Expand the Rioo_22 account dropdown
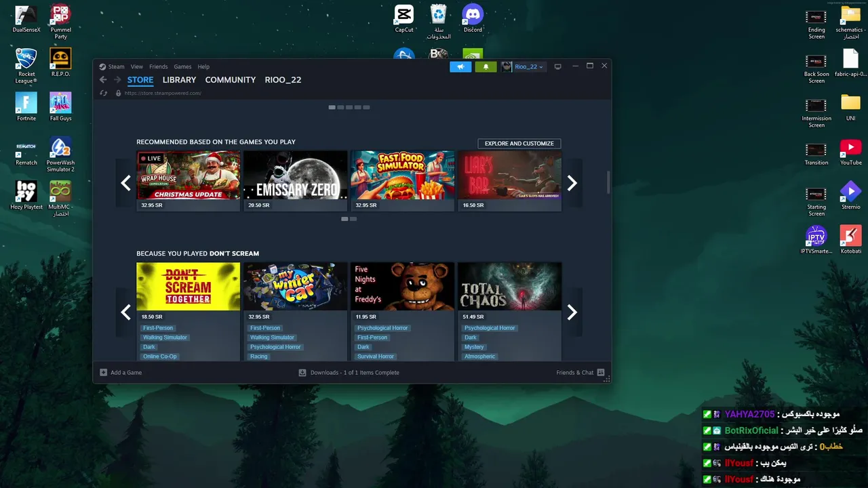 pyautogui.click(x=540, y=67)
